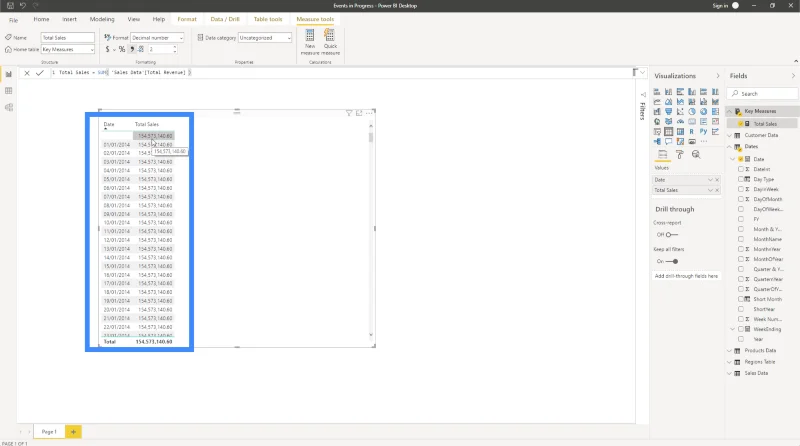Select the Line chart visualization
The image size is (800, 446).
[657, 102]
